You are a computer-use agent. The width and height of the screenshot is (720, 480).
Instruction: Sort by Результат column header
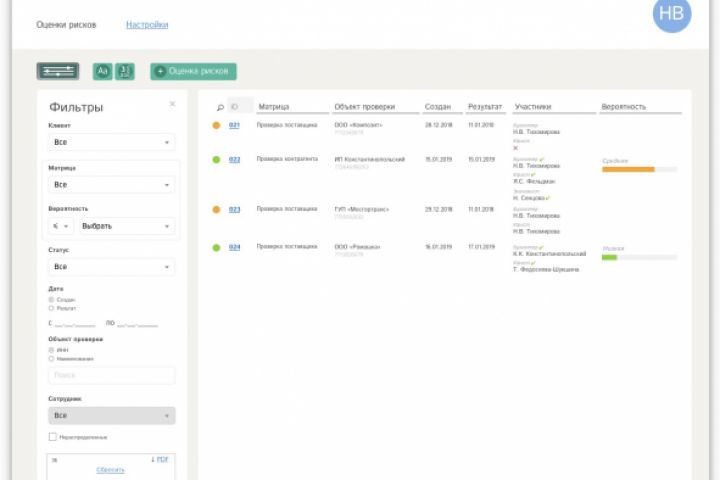(x=485, y=107)
